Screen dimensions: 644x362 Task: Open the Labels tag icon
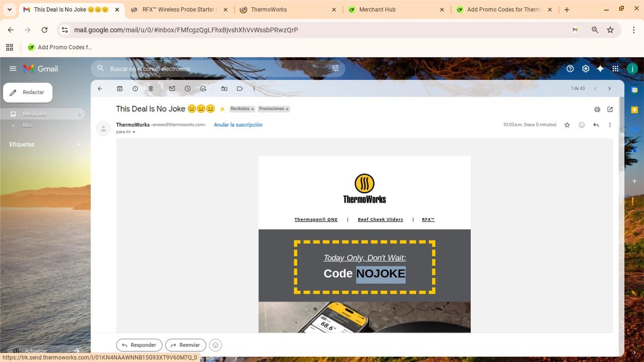[x=240, y=88]
